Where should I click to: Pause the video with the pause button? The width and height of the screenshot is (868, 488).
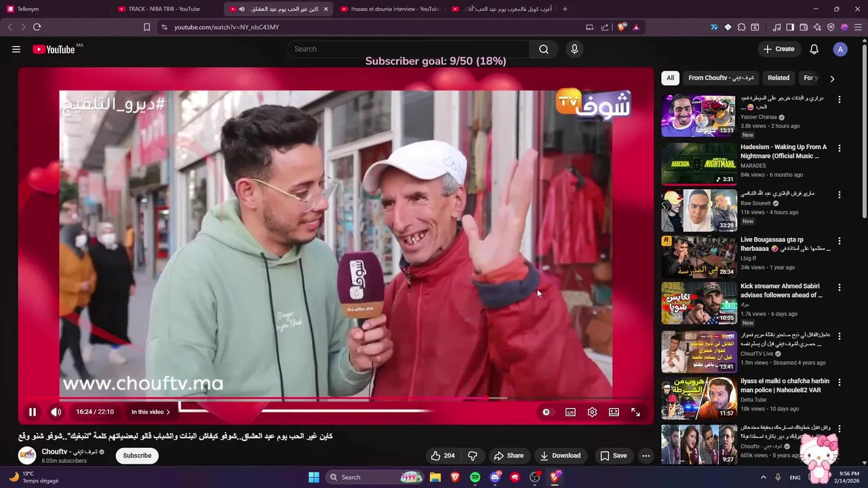point(32,412)
